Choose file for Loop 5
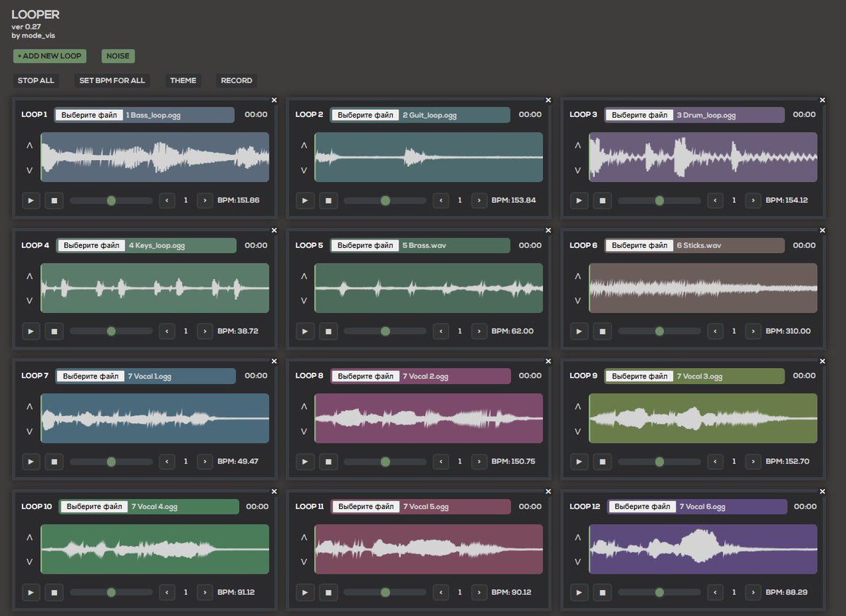Screen dimensions: 846x616 (365, 245)
